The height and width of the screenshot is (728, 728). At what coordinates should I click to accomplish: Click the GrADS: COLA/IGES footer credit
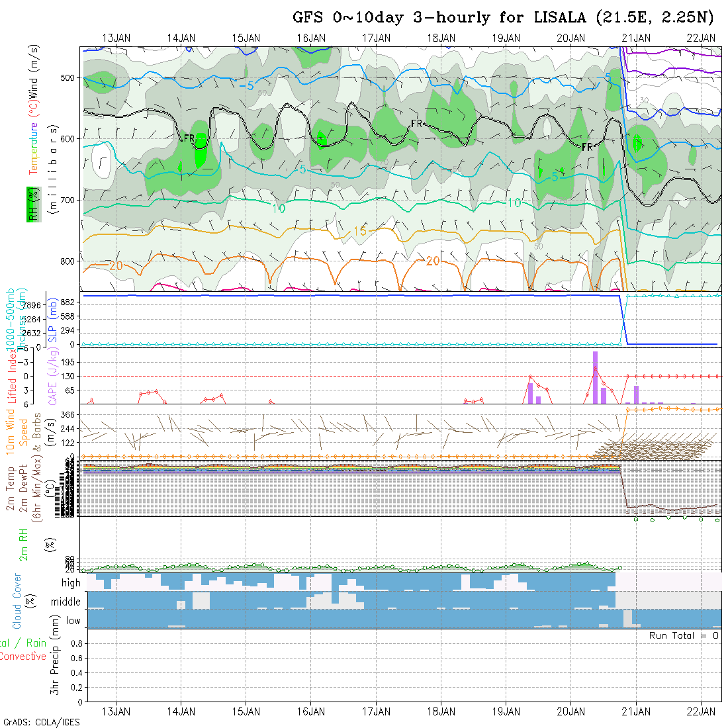click(41, 722)
